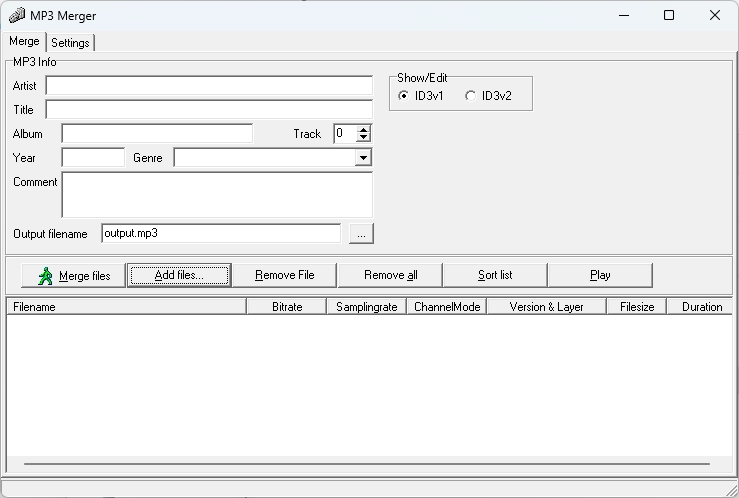Maximize the MP3 Merger window
Image resolution: width=739 pixels, height=498 pixels.
click(x=669, y=16)
